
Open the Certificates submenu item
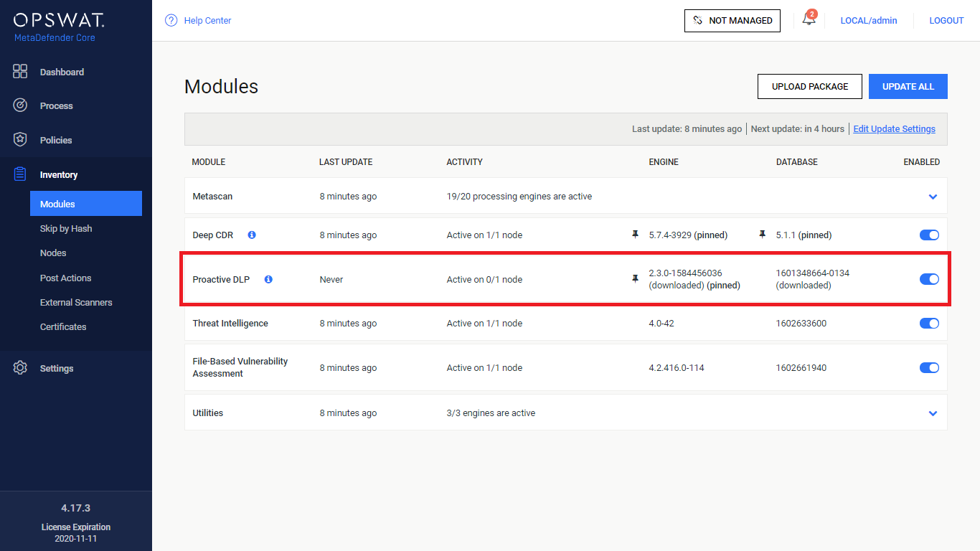63,326
